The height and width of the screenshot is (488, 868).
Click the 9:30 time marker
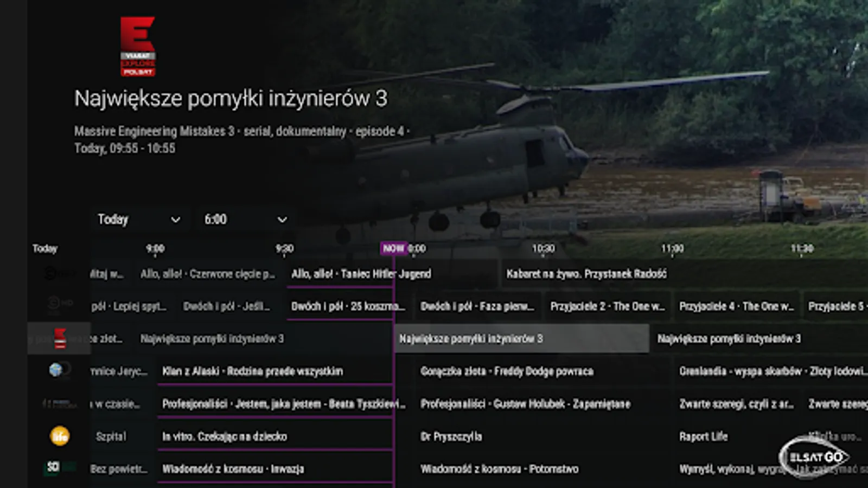click(284, 248)
